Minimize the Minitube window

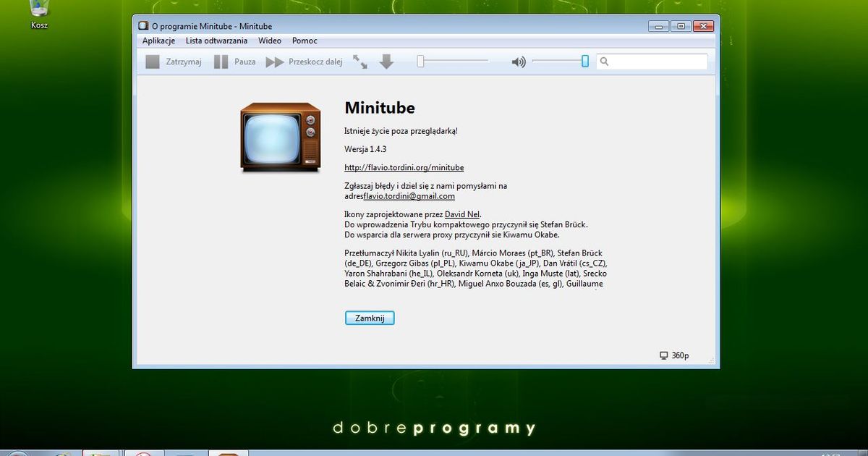pyautogui.click(x=658, y=26)
